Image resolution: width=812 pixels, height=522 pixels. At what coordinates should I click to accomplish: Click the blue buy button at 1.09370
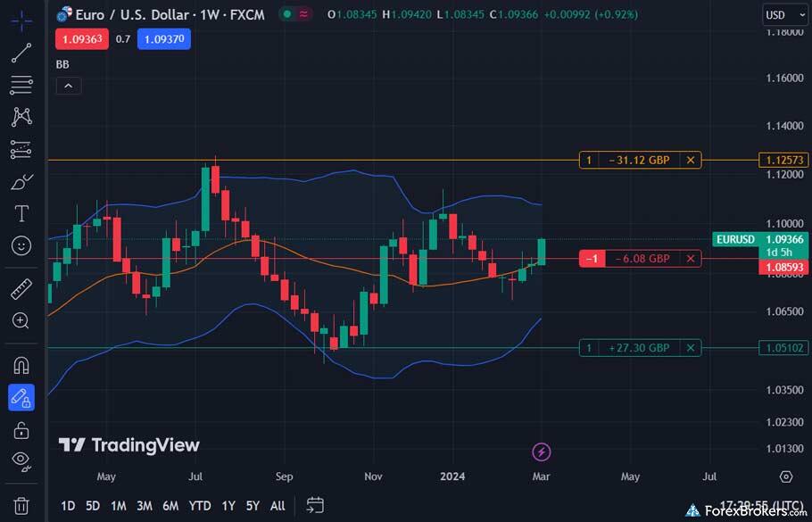[163, 38]
